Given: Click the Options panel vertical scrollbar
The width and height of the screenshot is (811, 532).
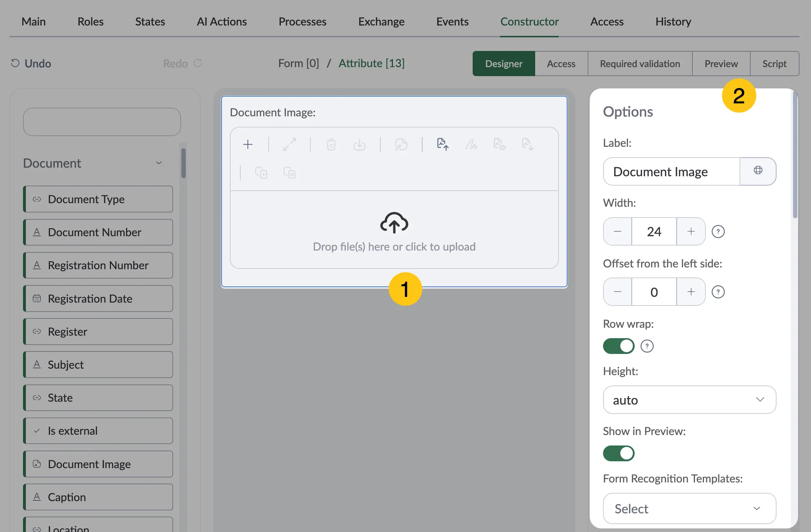Looking at the screenshot, I should [795, 155].
